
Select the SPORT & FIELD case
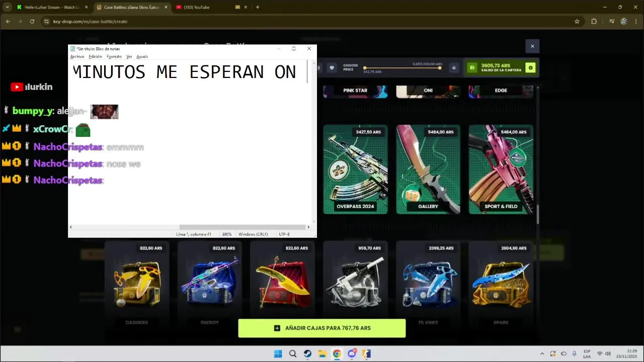click(x=501, y=169)
